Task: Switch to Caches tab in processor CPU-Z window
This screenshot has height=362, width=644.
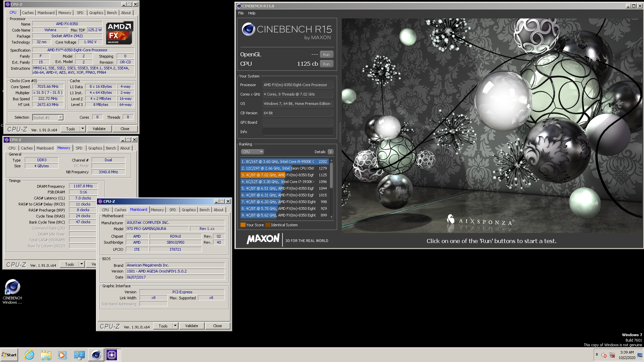Action: click(28, 13)
